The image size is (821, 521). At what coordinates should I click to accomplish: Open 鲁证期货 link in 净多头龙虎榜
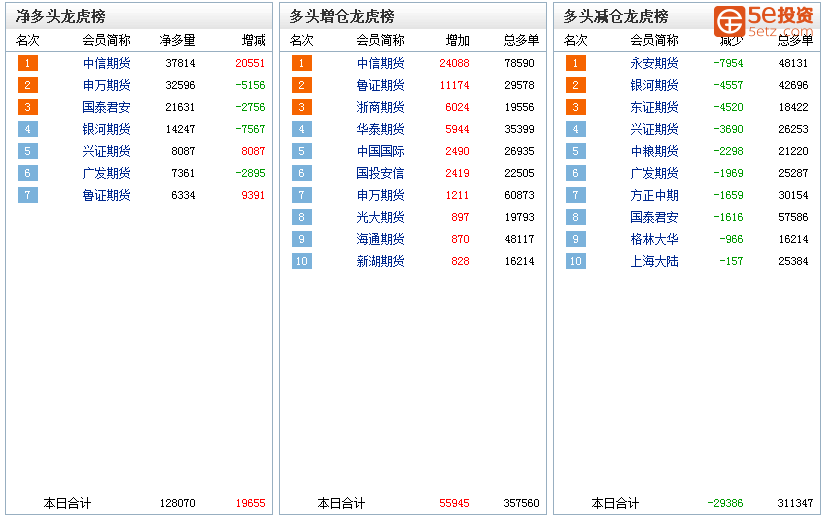(106, 195)
